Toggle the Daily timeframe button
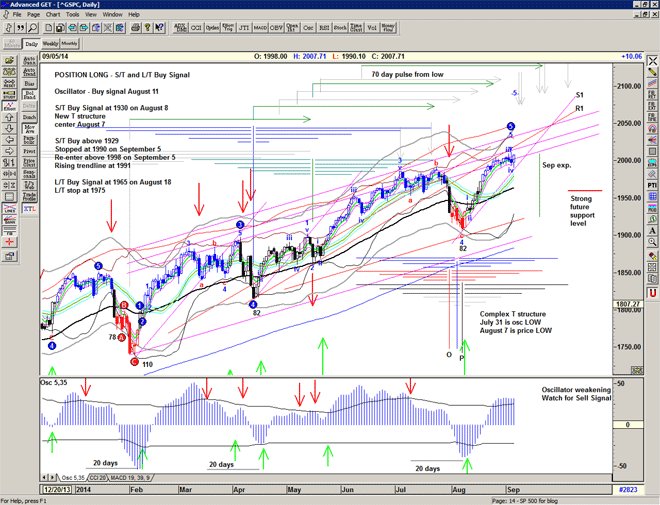 31,44
